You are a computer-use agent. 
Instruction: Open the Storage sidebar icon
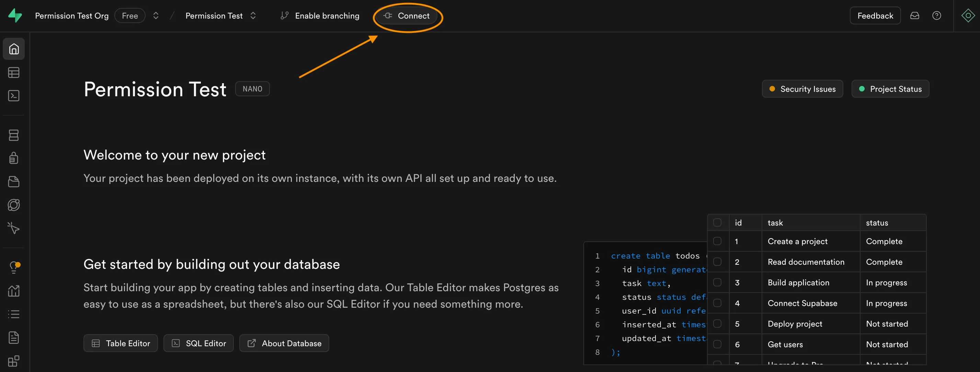click(x=14, y=182)
